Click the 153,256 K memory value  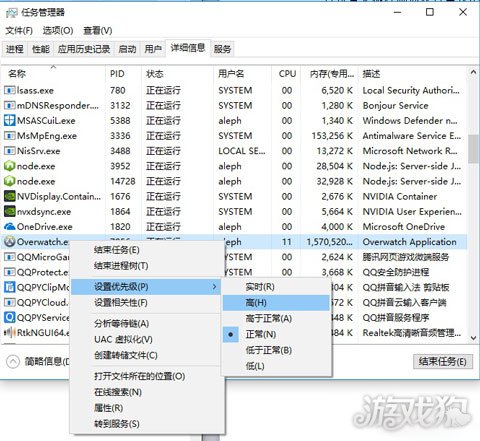332,136
